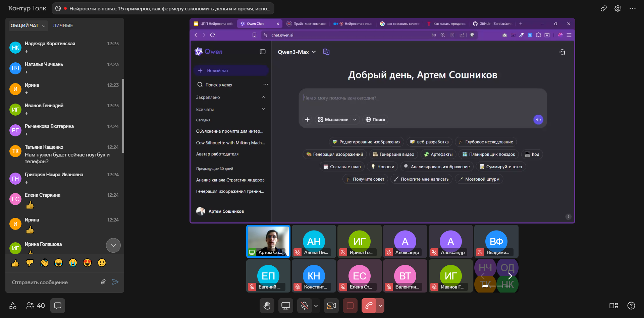Viewport: 644px width, 318px height.
Task: Open microphone options dropdown arrow
Action: pos(316,306)
